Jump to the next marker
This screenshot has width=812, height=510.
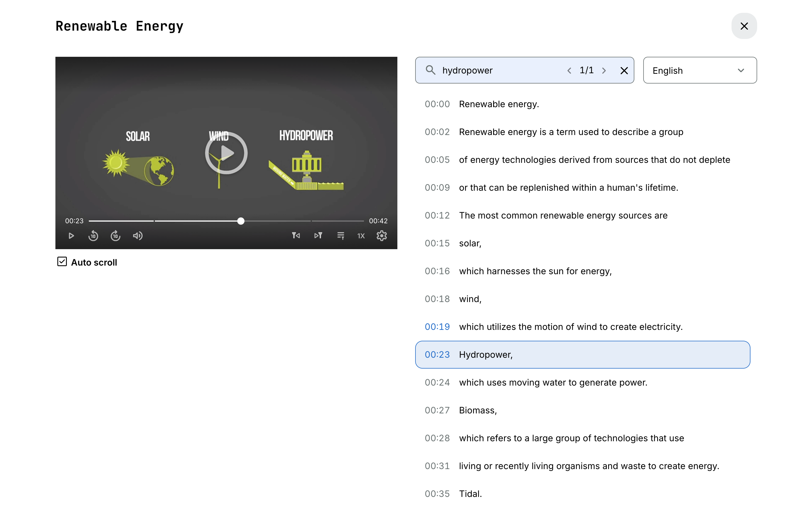coord(318,236)
